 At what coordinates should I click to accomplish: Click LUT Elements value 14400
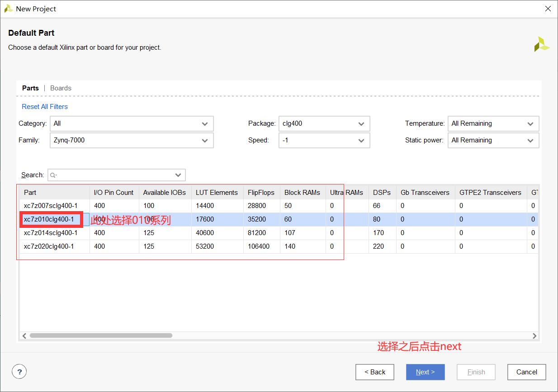[205, 206]
